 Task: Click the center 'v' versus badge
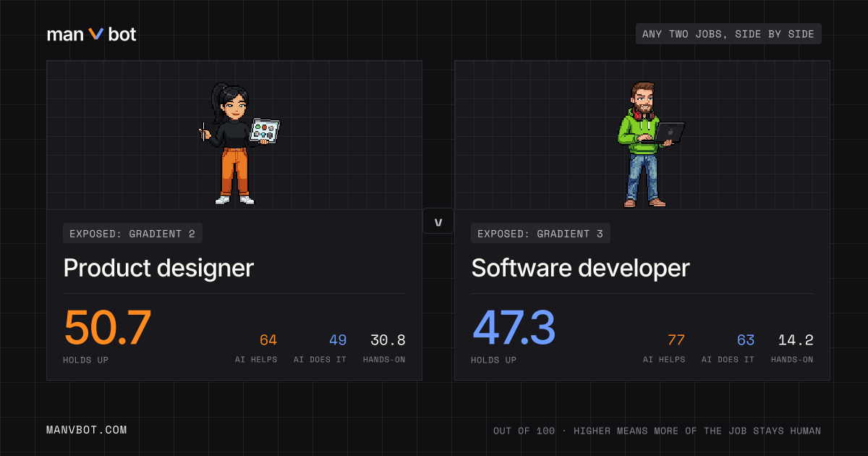tap(438, 221)
